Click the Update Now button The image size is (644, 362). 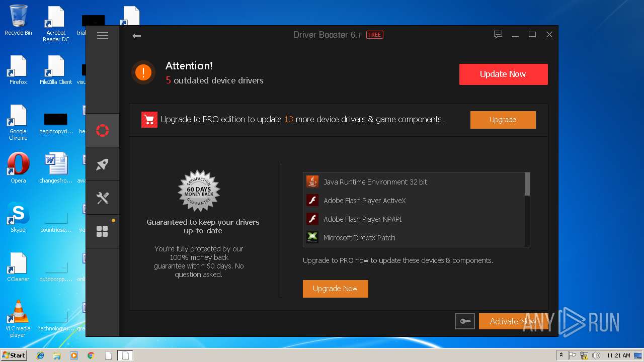pyautogui.click(x=503, y=74)
